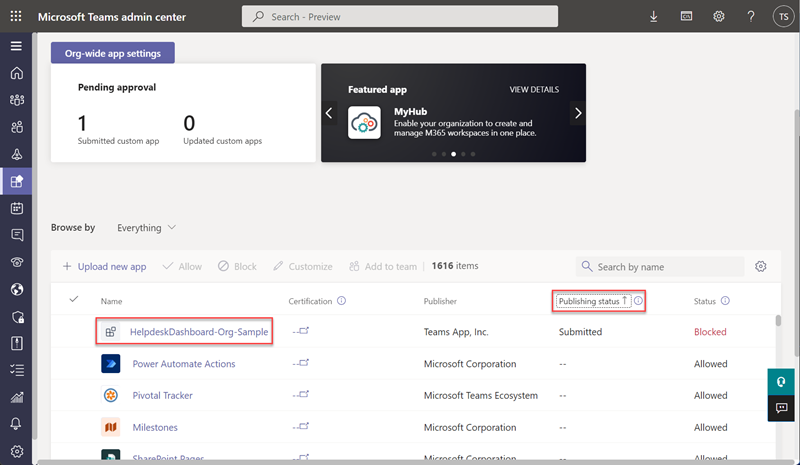The width and height of the screenshot is (800, 465).
Task: Click the Milestones app icon
Action: pyautogui.click(x=111, y=427)
